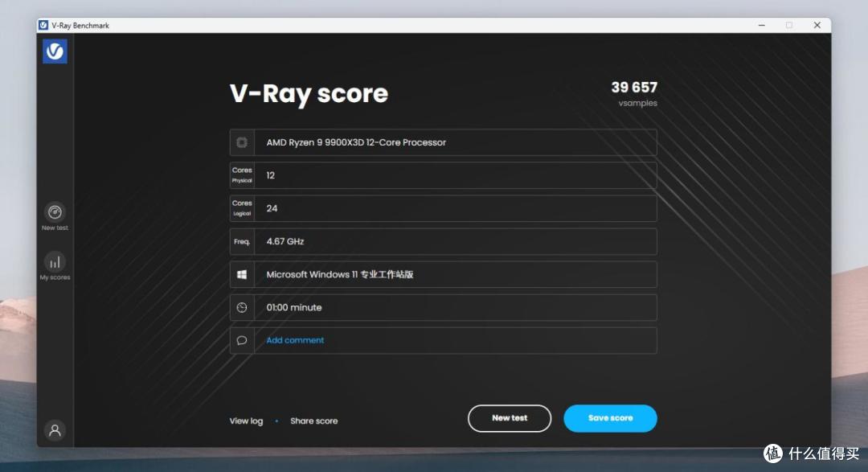
Task: Minimize the V-Ray Benchmark window
Action: coord(762,25)
